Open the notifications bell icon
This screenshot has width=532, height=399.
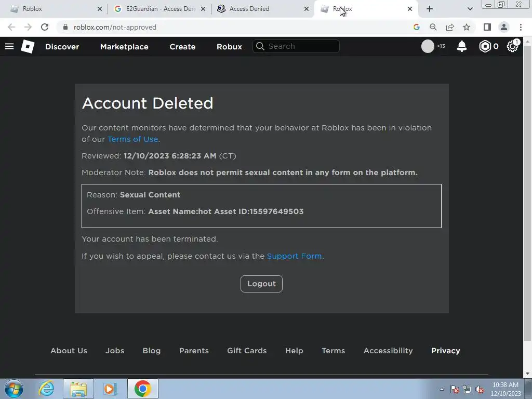(462, 46)
